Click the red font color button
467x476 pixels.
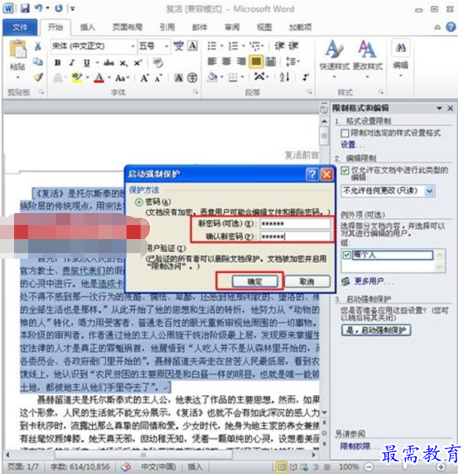coord(99,78)
